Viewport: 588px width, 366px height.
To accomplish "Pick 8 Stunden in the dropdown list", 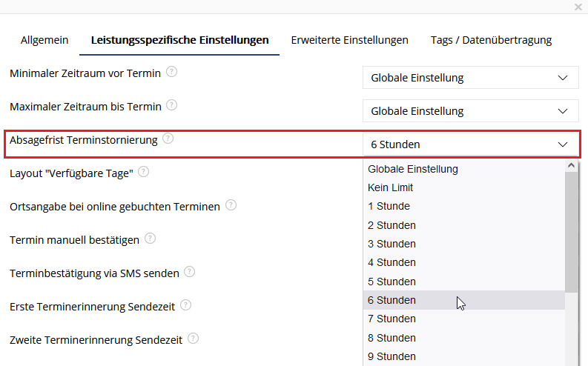I will click(464, 338).
